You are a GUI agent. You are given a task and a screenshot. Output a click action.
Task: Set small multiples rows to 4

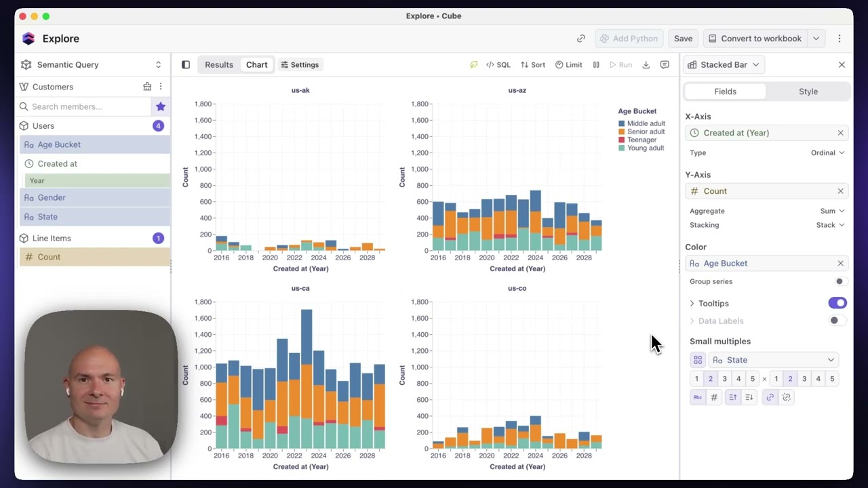coord(818,379)
